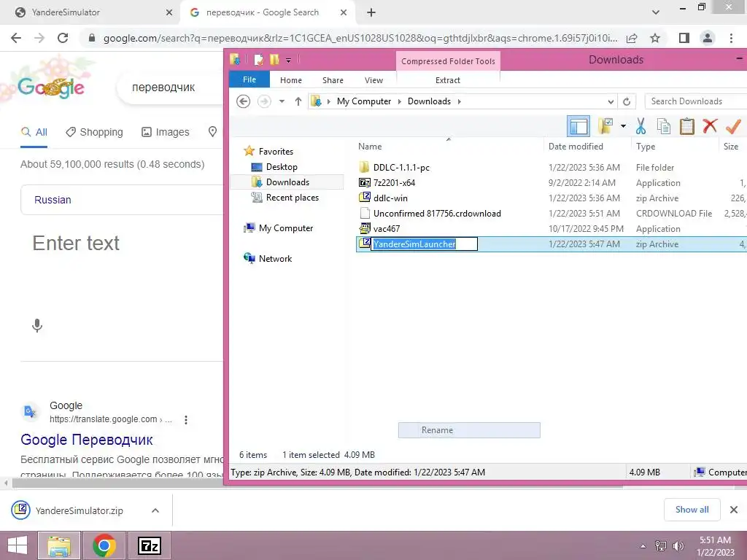
Task: Select the vac467 application file
Action: pyautogui.click(x=387, y=228)
